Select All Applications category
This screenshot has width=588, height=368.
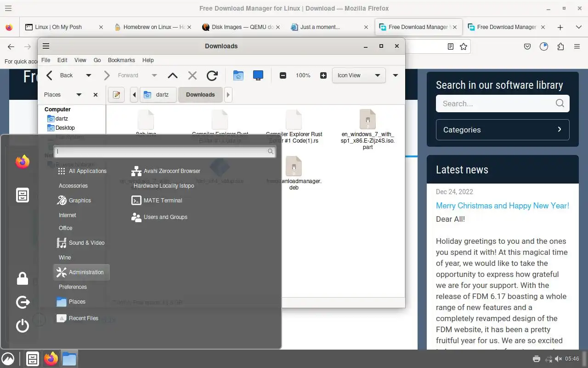[81, 171]
